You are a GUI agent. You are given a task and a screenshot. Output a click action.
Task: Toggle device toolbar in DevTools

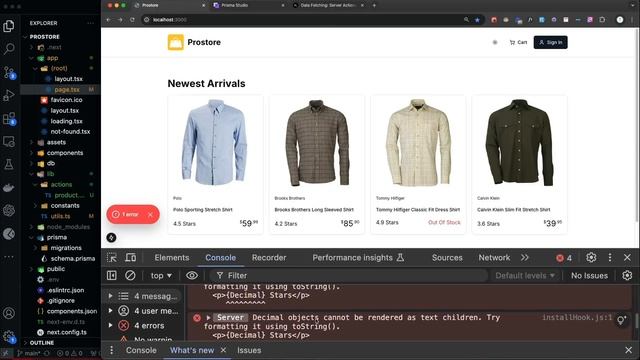(131, 258)
